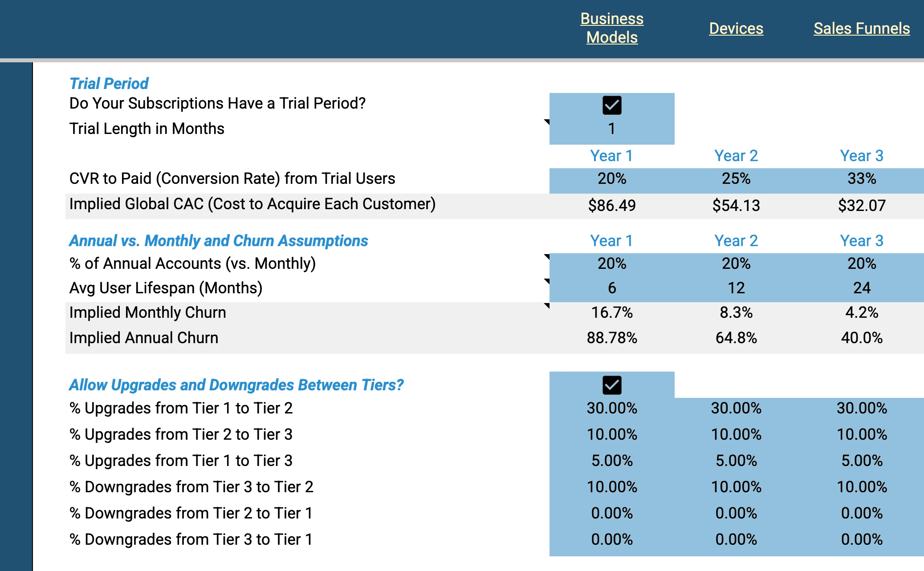The width and height of the screenshot is (924, 571).
Task: Click % Upgrades from Tier 2 to Tier 3 cell
Action: [x=612, y=434]
